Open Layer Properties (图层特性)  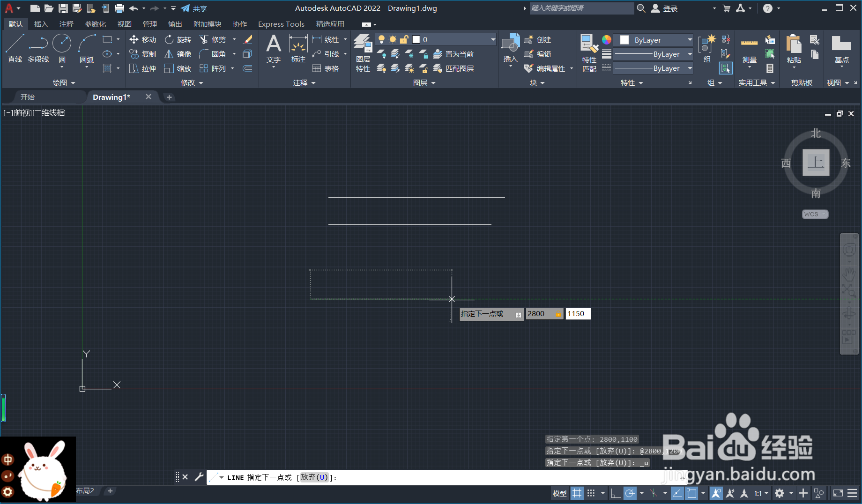coord(363,53)
